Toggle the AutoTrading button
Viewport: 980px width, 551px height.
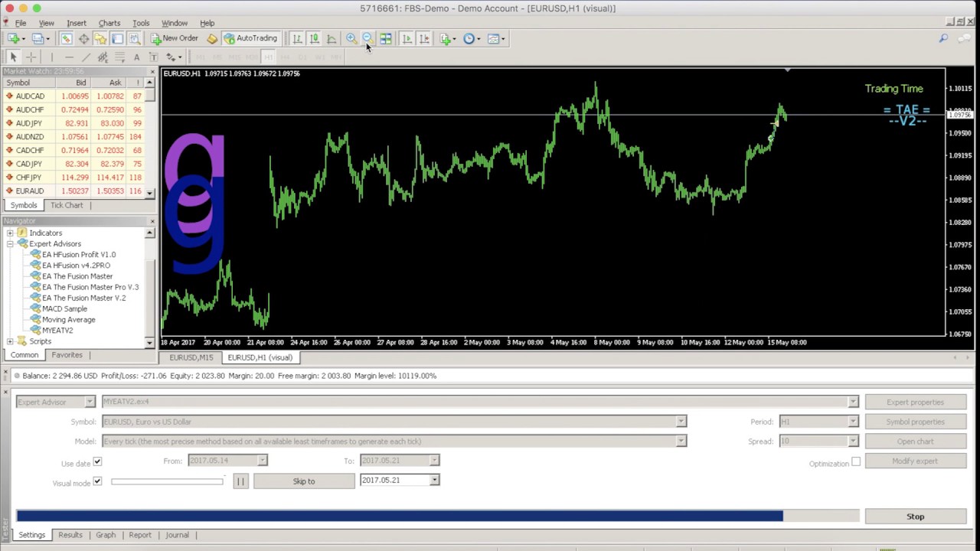coord(250,38)
